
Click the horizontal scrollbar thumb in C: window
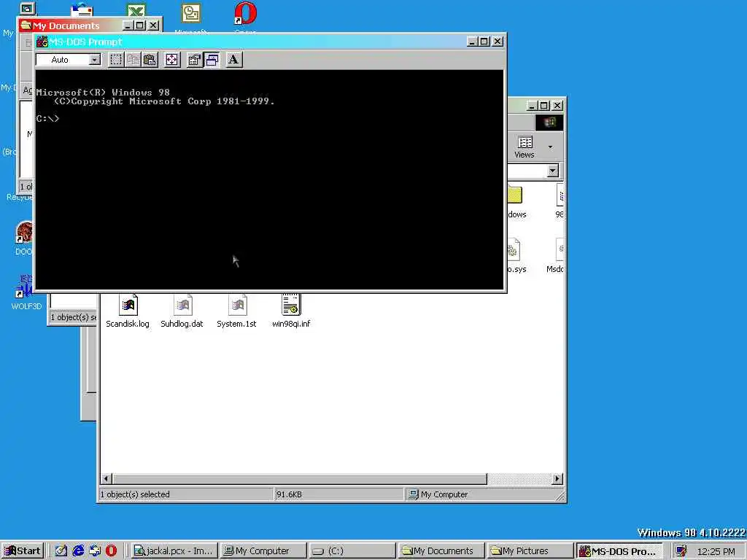click(299, 478)
